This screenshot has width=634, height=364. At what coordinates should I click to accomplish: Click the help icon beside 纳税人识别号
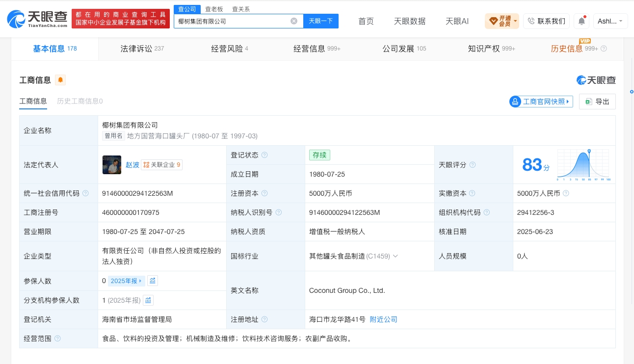pos(279,212)
